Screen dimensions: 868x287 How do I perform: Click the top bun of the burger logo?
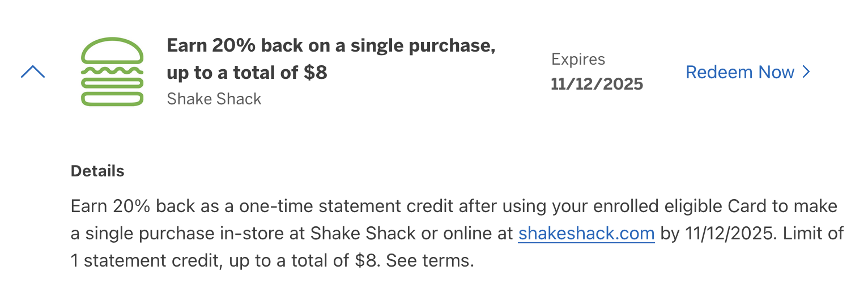[x=112, y=50]
